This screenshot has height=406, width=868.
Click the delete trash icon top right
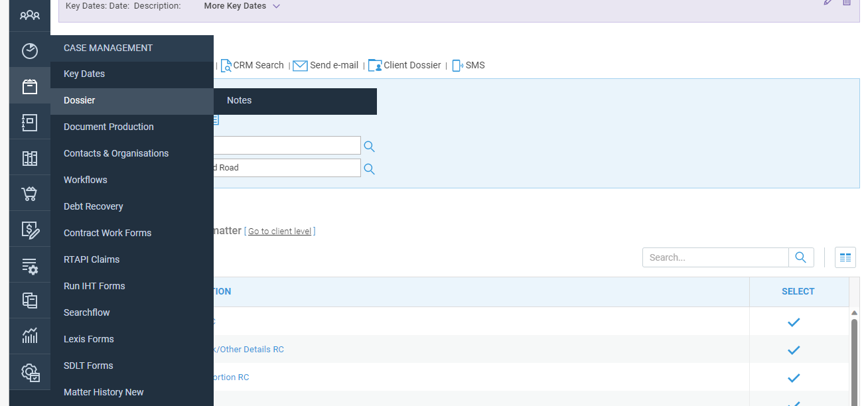pyautogui.click(x=846, y=3)
